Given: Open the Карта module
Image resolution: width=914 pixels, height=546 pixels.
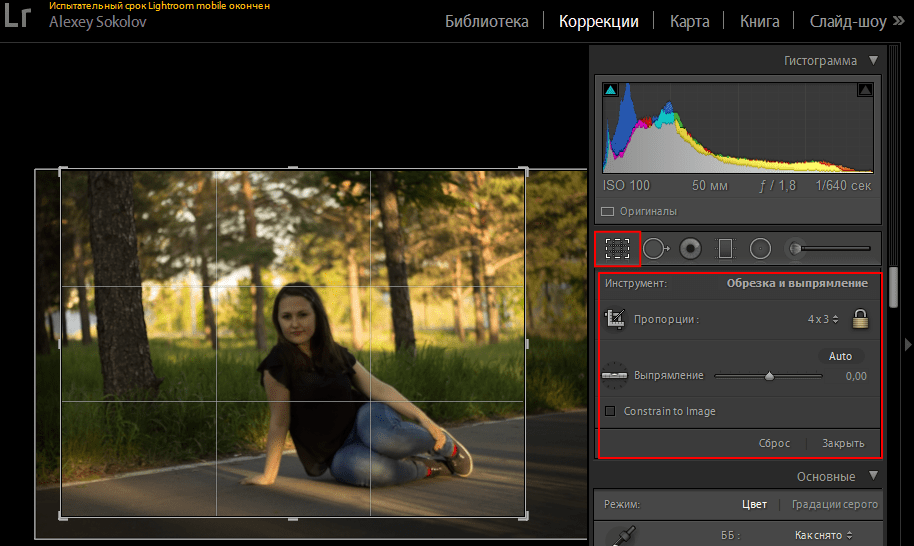Looking at the screenshot, I should coord(690,21).
